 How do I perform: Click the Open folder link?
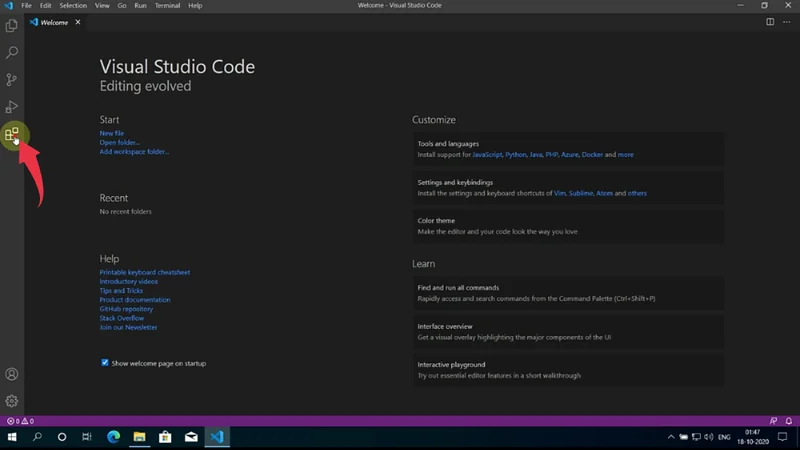pyautogui.click(x=119, y=142)
